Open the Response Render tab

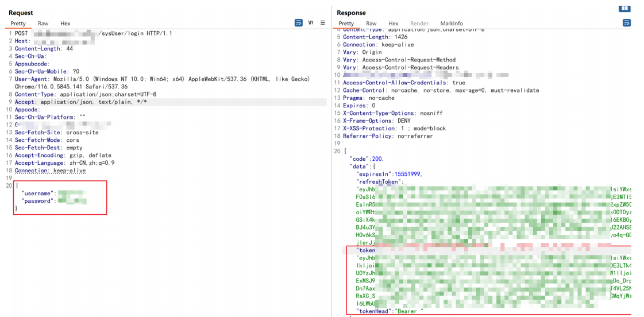click(419, 24)
